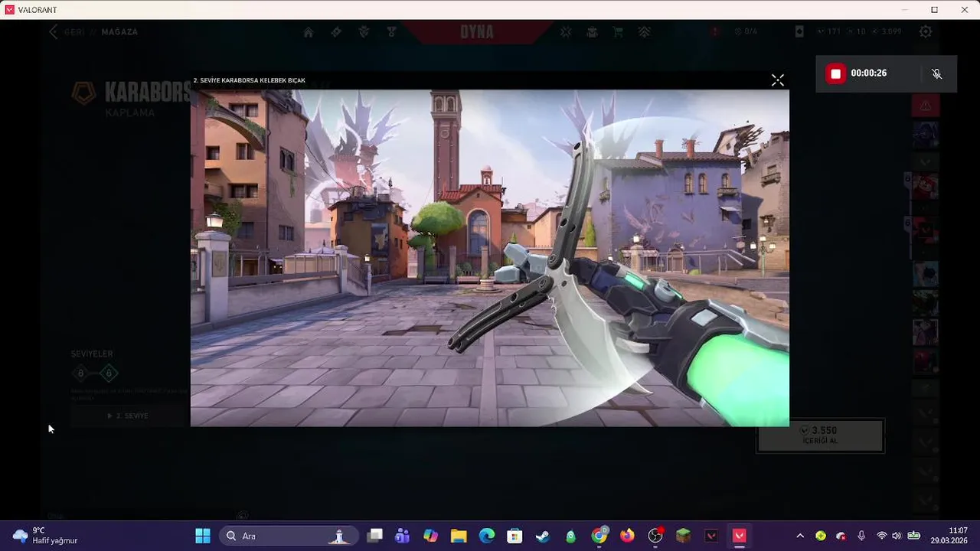Go back with the GERİ arrow
This screenshot has height=551, width=980.
[x=54, y=31]
